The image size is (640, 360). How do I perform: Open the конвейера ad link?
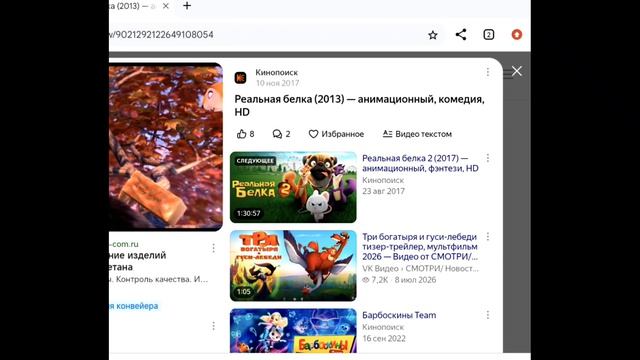(134, 306)
